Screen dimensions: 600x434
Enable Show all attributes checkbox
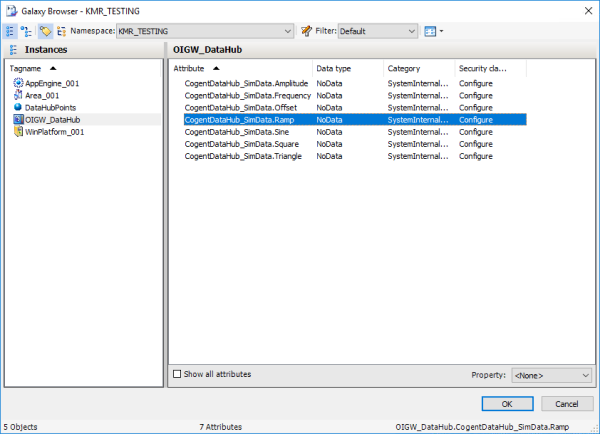point(177,374)
